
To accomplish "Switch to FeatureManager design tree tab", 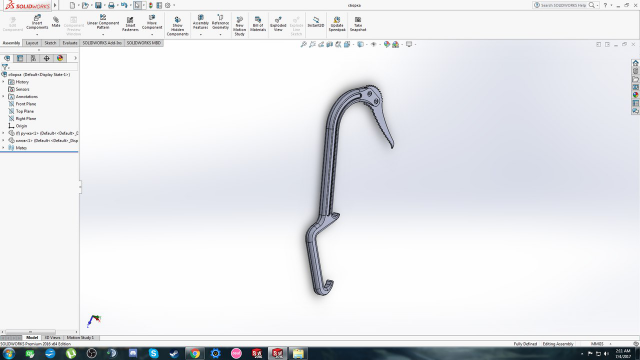I will pos(7,58).
